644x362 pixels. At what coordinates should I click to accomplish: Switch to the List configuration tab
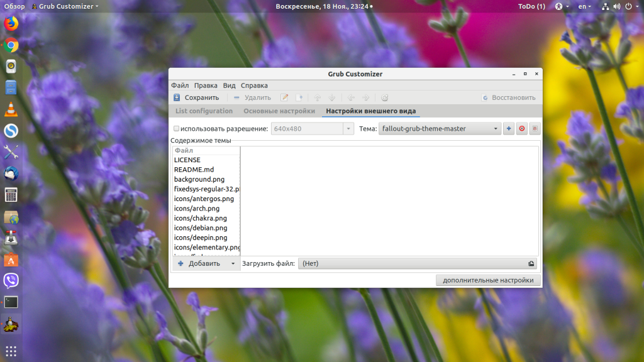click(x=204, y=111)
